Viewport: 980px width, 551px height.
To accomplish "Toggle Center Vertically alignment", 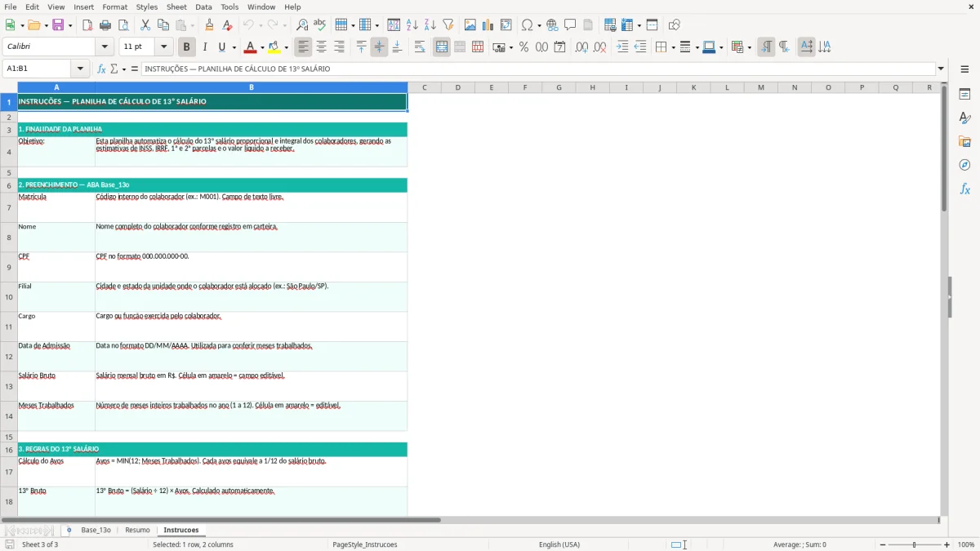I will pyautogui.click(x=379, y=47).
